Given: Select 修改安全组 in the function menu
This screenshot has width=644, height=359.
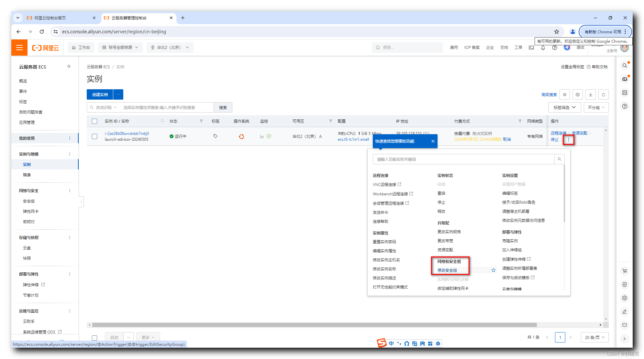Looking at the screenshot, I should point(447,270).
